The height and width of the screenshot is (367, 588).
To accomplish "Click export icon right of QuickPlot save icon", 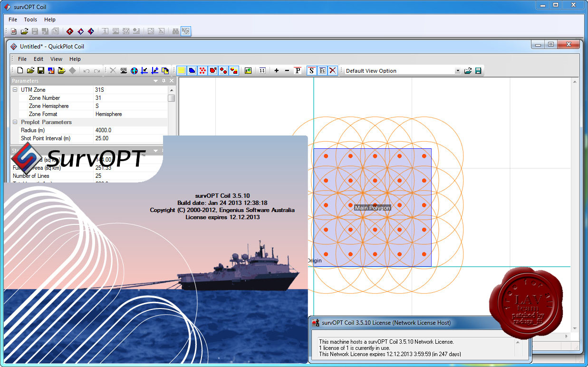I will (51, 71).
